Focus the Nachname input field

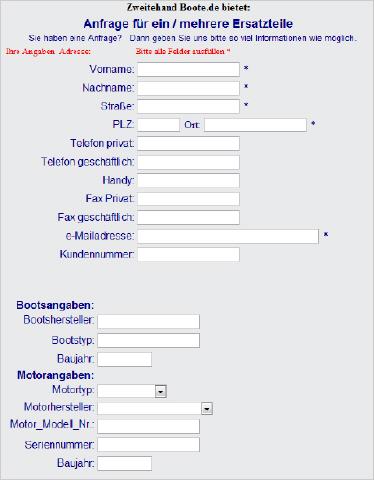click(x=188, y=88)
